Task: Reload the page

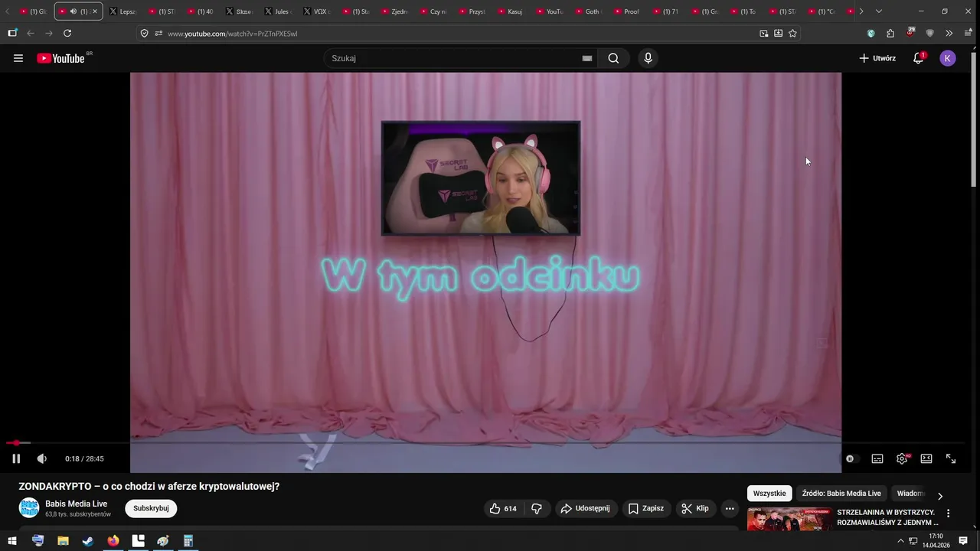Action: click(x=67, y=33)
